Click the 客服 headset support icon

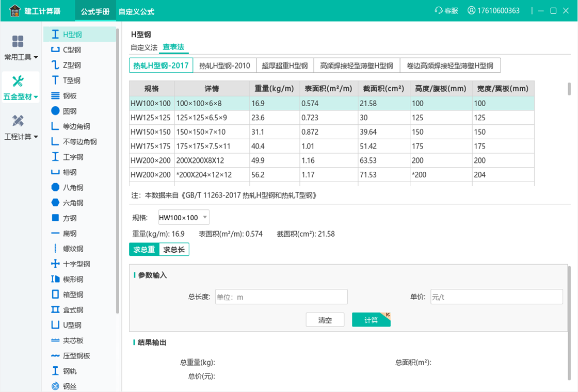click(x=438, y=10)
